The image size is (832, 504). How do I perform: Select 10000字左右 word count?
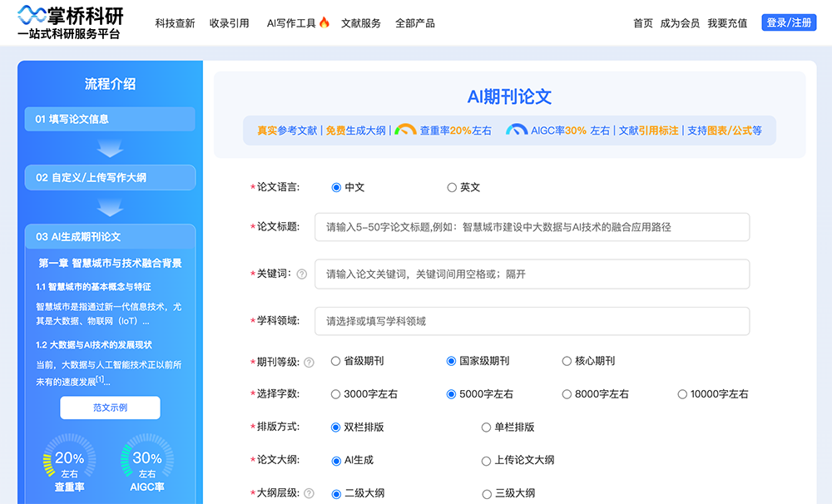(682, 394)
